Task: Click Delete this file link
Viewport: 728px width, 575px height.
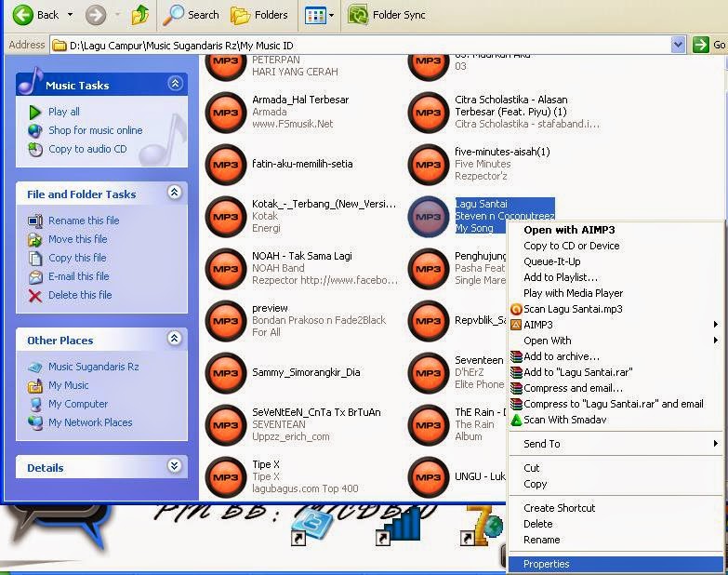Action: pos(80,294)
